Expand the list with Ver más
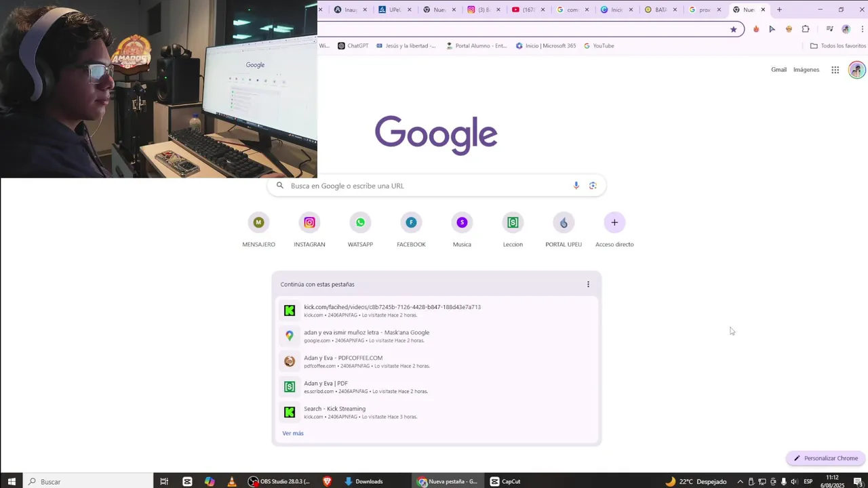The height and width of the screenshot is (488, 868). [x=293, y=433]
